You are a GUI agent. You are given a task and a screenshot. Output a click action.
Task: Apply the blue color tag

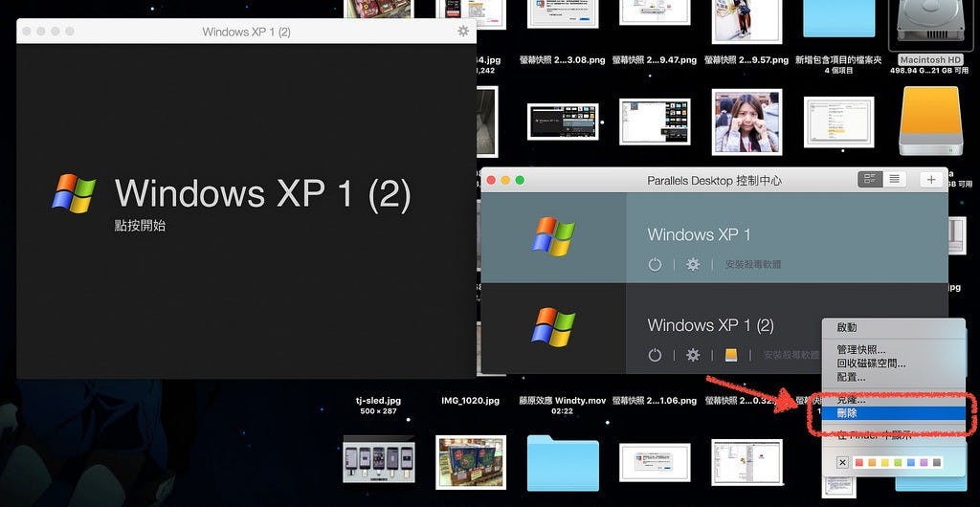pyautogui.click(x=911, y=463)
